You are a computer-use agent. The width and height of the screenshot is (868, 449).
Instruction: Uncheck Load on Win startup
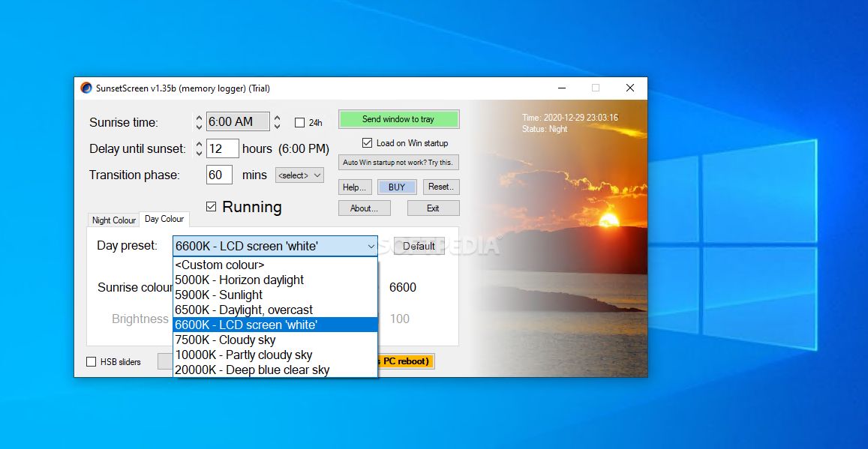click(x=367, y=142)
